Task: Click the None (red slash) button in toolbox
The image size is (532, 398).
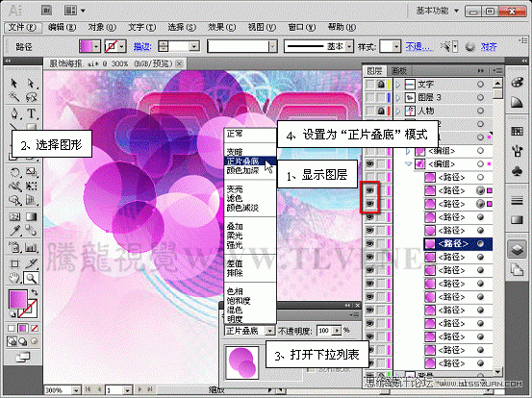Action: point(35,328)
